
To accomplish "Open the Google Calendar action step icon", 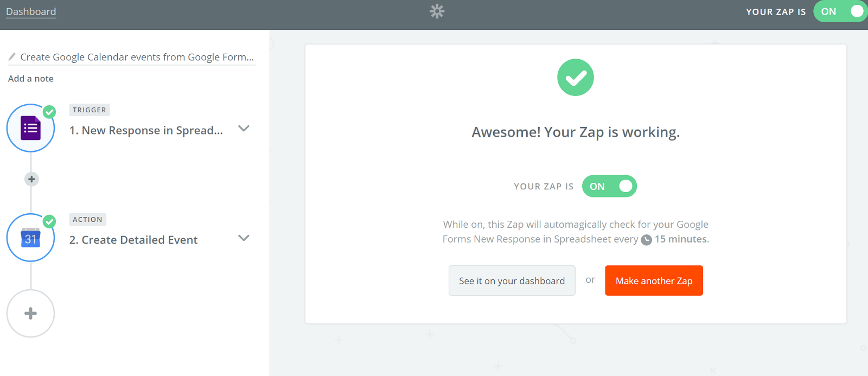I will (x=30, y=238).
